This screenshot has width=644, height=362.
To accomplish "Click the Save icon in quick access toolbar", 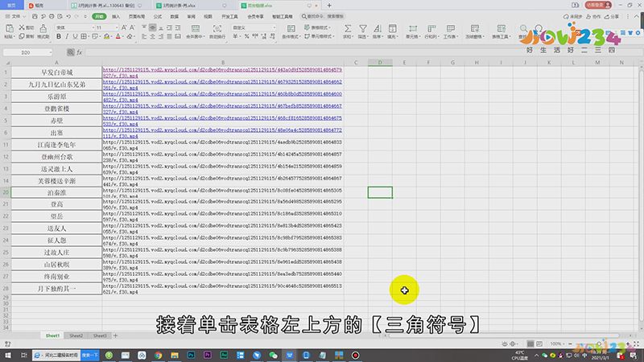I will pos(35,16).
